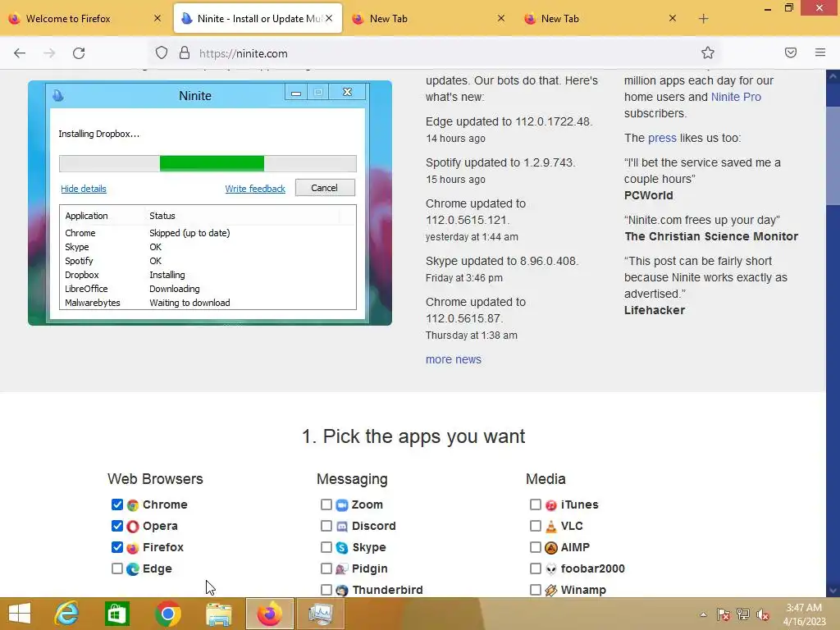The width and height of the screenshot is (840, 630).
Task: Click the VLC cone icon
Action: tap(551, 526)
